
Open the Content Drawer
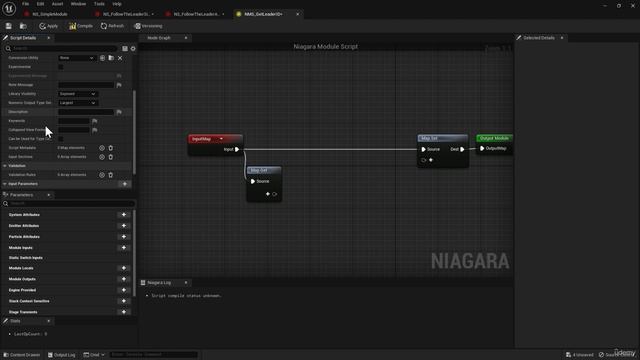coord(22,355)
